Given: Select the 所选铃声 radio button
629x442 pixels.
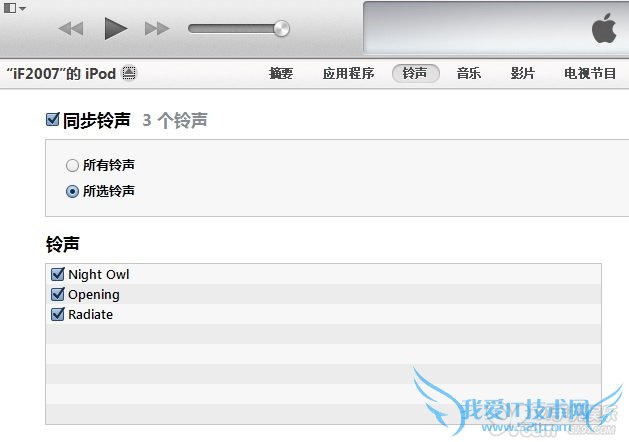Looking at the screenshot, I should (72, 192).
